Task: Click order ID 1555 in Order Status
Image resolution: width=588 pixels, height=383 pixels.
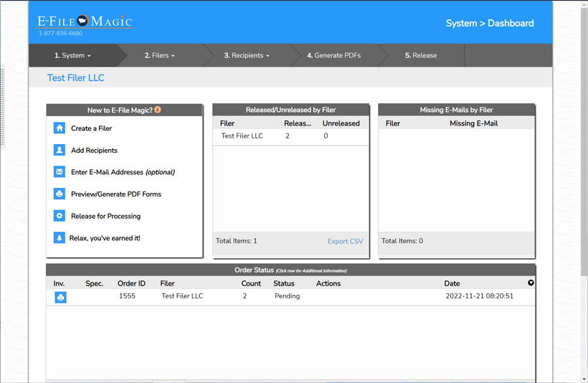Action: (x=127, y=296)
